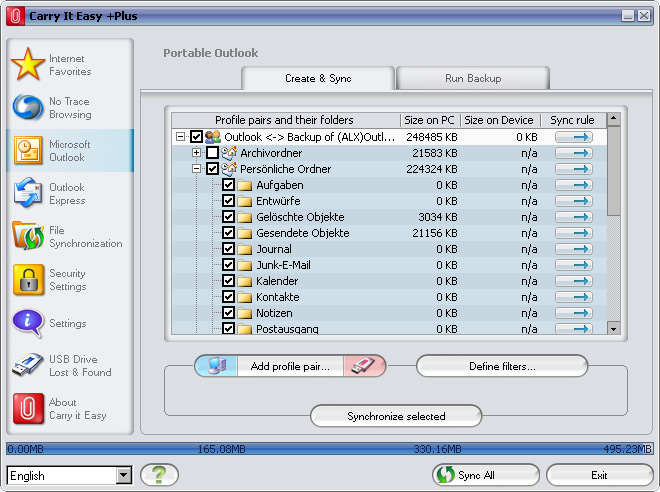
Task: Click the list scrollbar up arrow
Action: [613, 120]
